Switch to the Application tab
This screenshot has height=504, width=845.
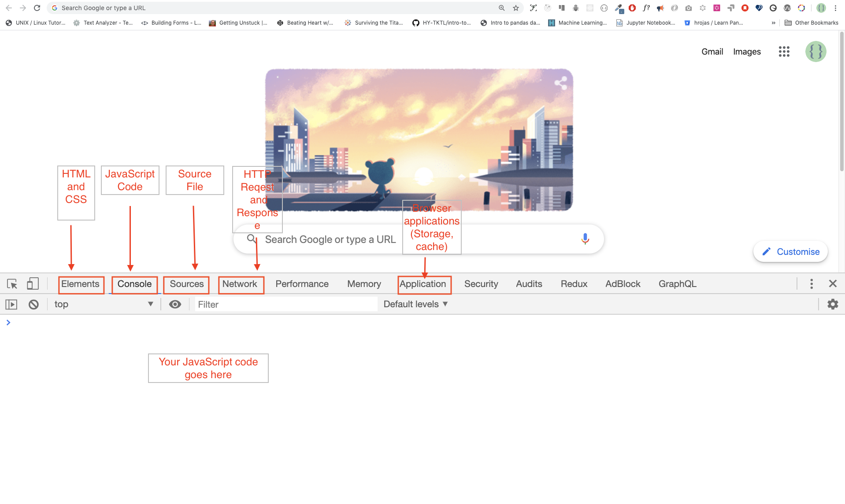click(423, 284)
